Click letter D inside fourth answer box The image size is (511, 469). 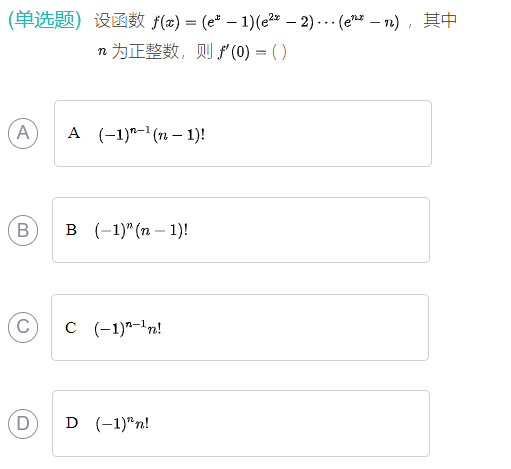[x=72, y=423]
